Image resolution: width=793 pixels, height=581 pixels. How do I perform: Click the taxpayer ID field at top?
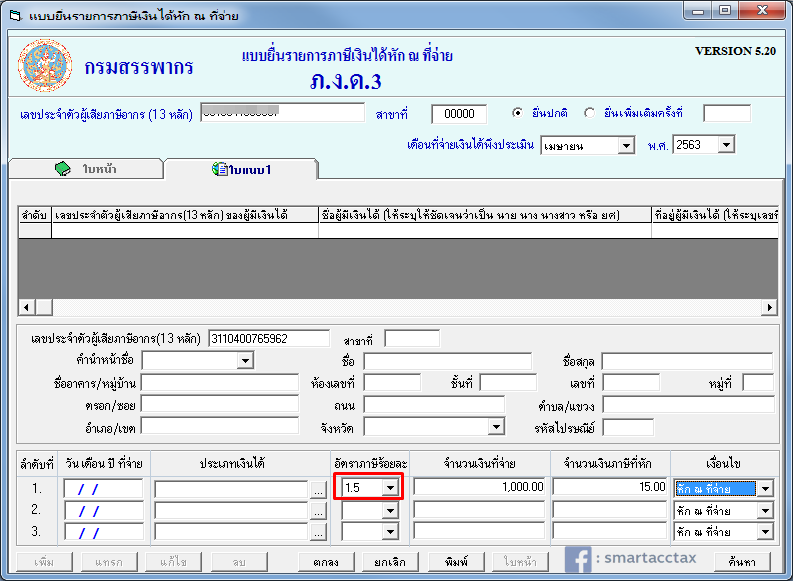pyautogui.click(x=282, y=112)
